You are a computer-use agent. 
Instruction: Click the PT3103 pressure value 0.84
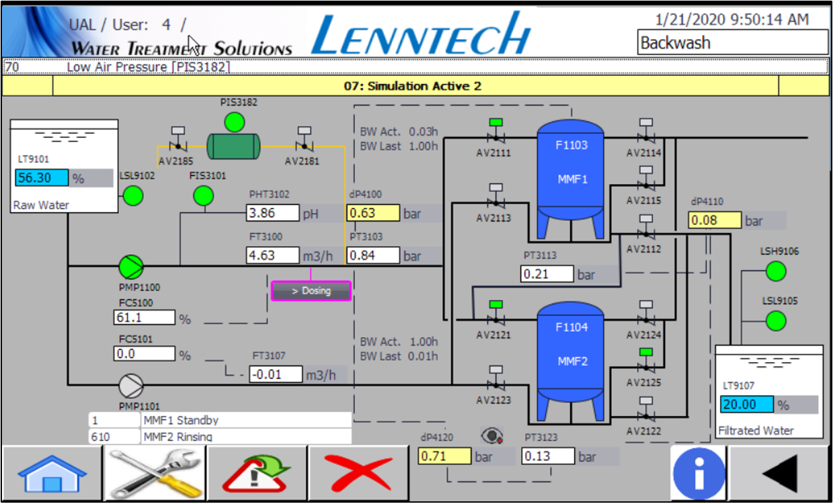[373, 255]
